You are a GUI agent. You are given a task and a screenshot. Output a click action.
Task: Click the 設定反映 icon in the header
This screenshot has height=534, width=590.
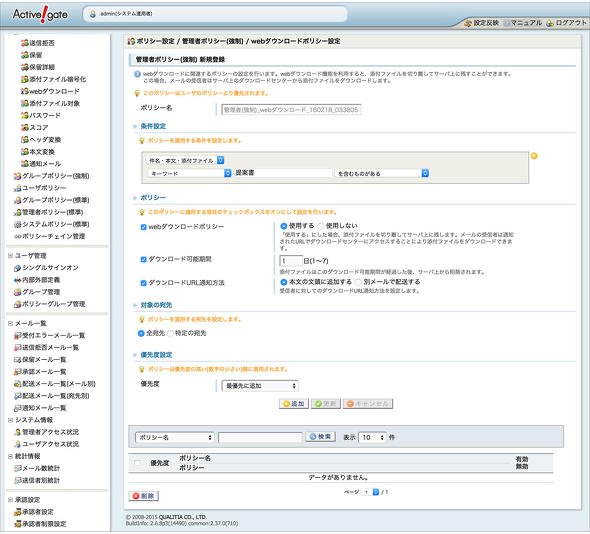[x=468, y=23]
